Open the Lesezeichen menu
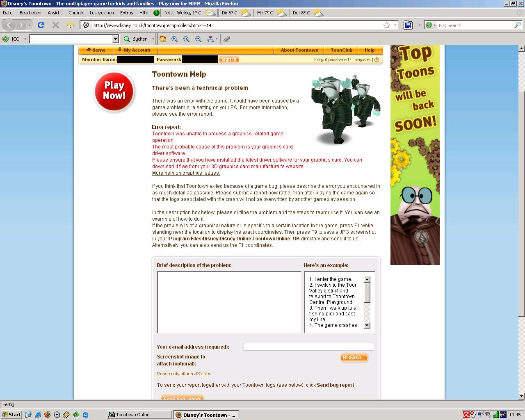This screenshot has width=525, height=420. [102, 13]
